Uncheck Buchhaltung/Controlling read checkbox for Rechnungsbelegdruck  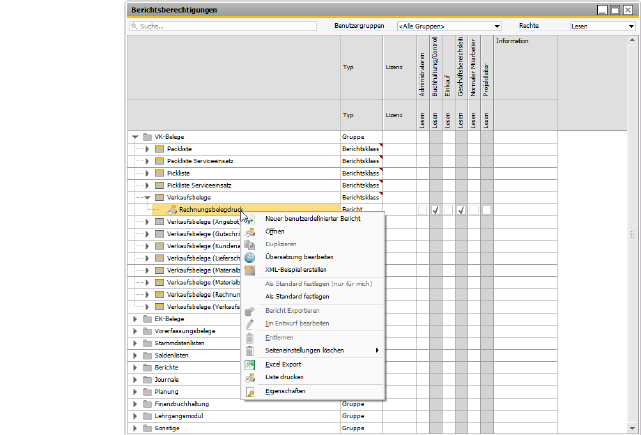(436, 210)
